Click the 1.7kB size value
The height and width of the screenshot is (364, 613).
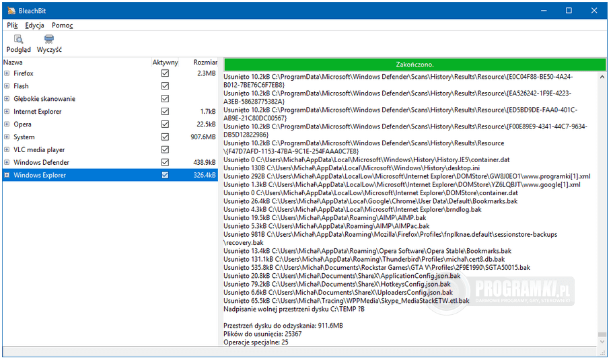pyautogui.click(x=208, y=112)
